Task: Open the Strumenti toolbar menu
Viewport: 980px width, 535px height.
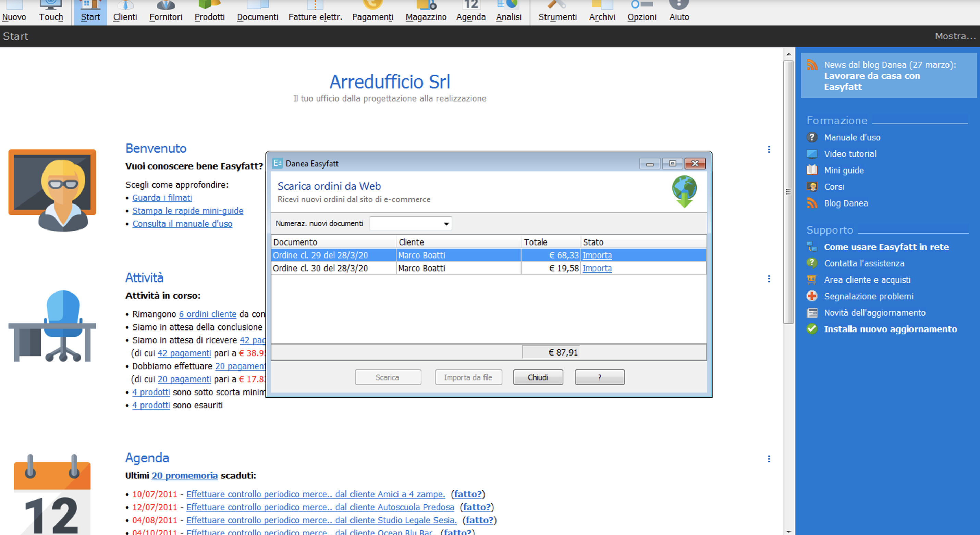Action: tap(558, 12)
